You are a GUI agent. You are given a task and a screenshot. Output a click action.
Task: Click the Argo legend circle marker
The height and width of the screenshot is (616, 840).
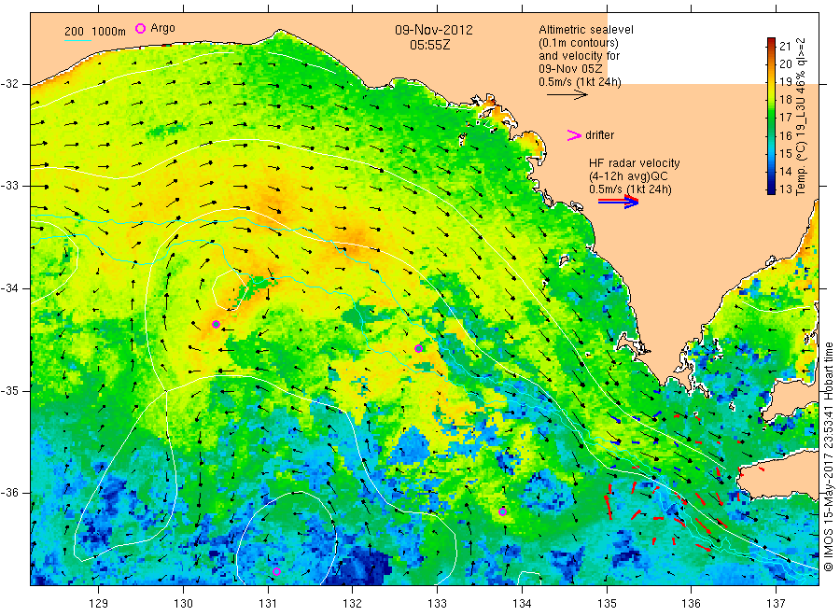[x=140, y=28]
